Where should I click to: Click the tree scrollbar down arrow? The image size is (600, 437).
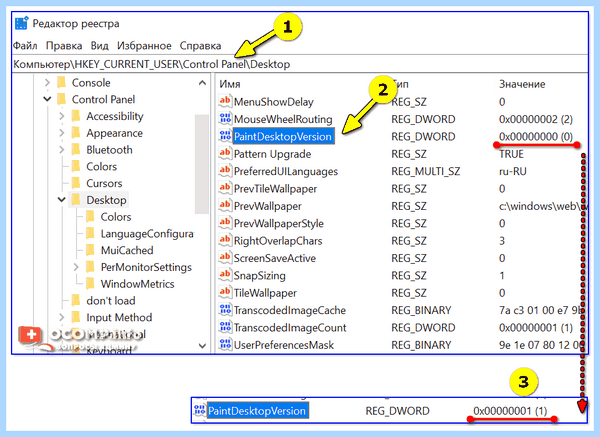pyautogui.click(x=202, y=346)
